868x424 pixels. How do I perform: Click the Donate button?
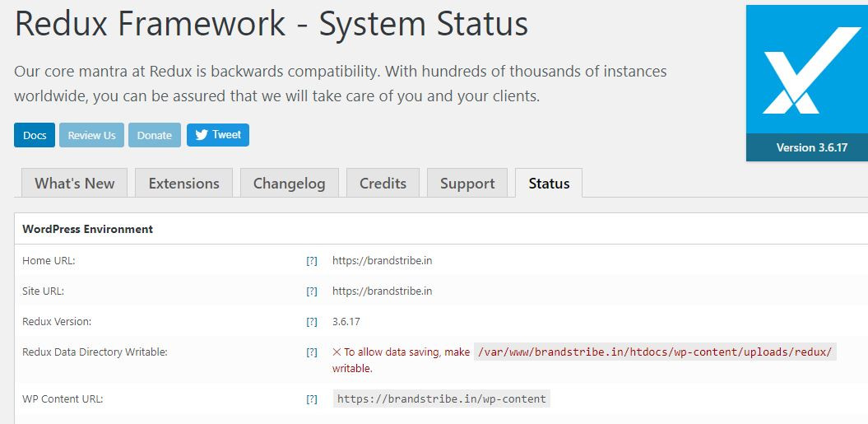(155, 135)
